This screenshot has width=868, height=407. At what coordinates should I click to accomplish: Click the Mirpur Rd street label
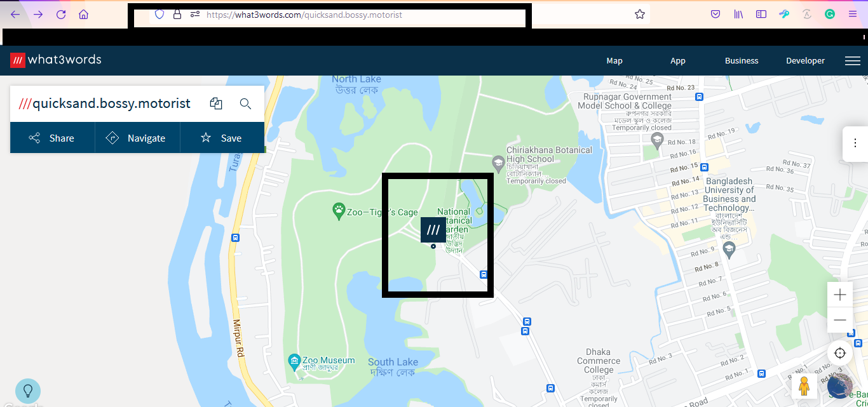pyautogui.click(x=239, y=337)
